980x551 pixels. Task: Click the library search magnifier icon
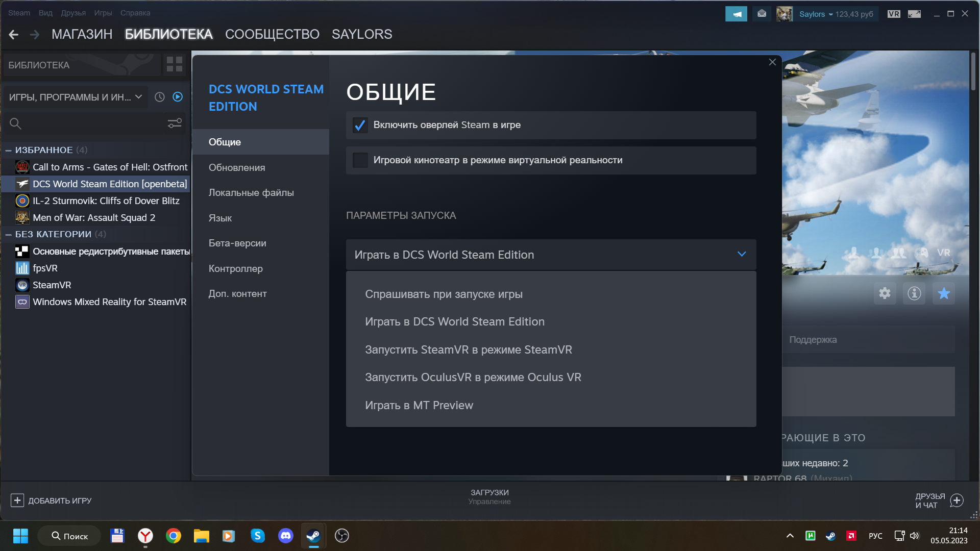[x=15, y=123]
